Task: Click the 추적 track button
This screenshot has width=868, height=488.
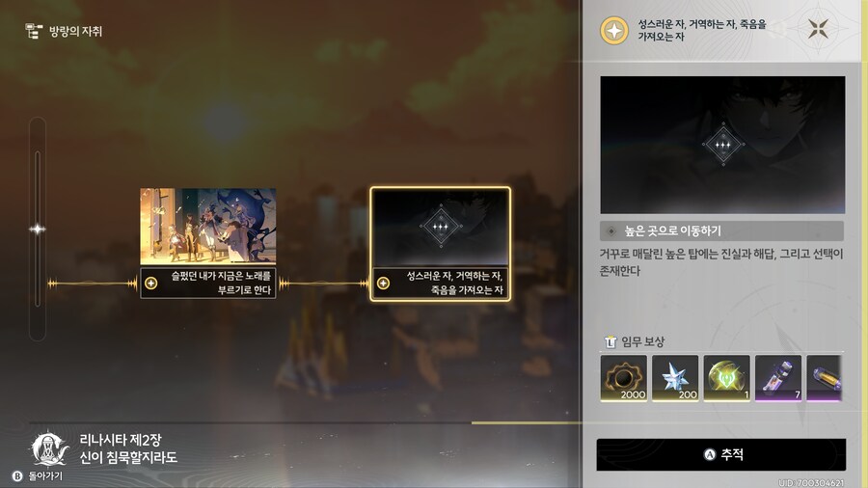Action: pyautogui.click(x=720, y=455)
